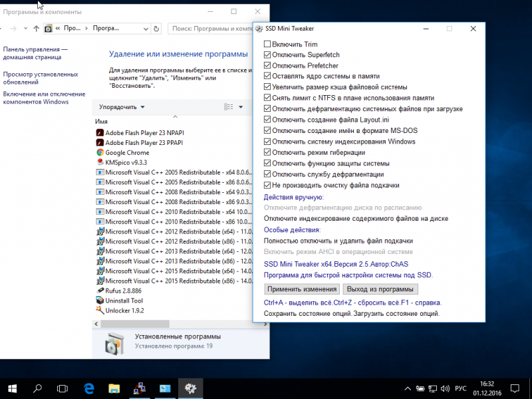This screenshot has height=399, width=532.
Task: Toggle 'Отключить создание файла Layout.ini'
Action: (267, 120)
